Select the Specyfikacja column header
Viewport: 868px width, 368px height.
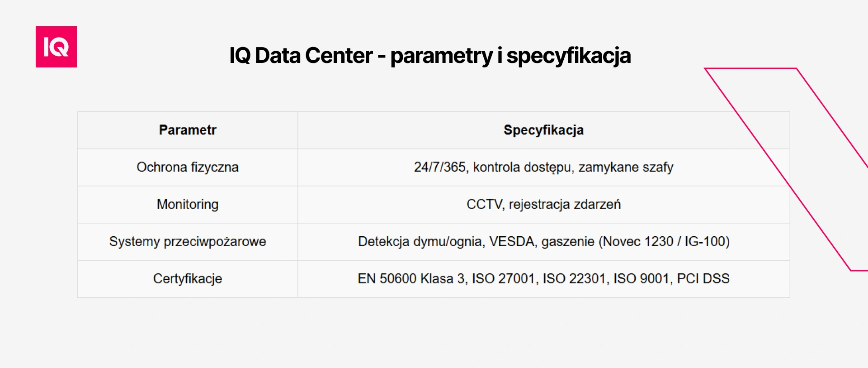click(x=543, y=130)
